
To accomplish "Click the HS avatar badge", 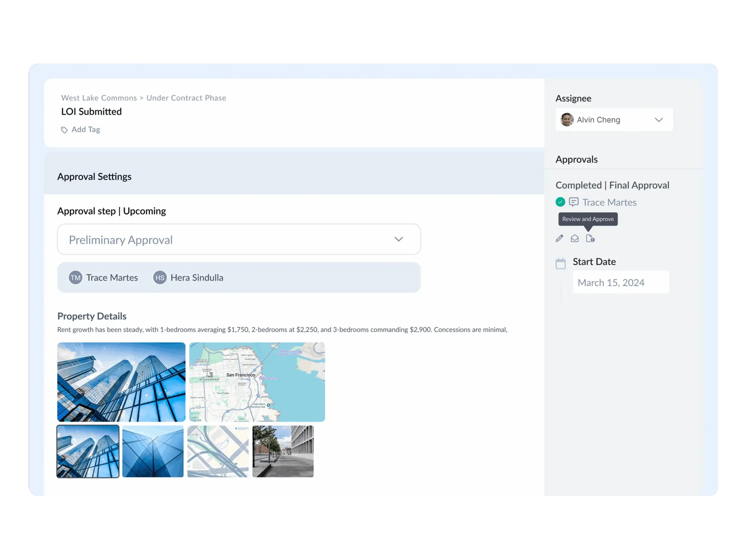I will [160, 277].
